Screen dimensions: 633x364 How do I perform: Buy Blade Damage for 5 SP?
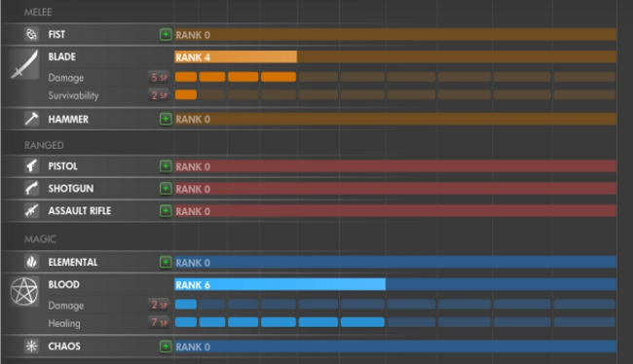point(159,77)
